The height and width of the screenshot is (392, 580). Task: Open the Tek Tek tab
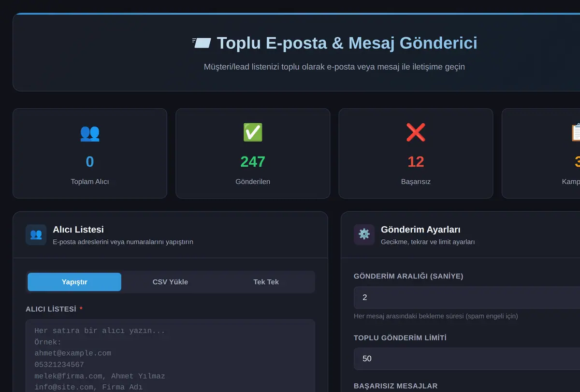click(x=266, y=282)
